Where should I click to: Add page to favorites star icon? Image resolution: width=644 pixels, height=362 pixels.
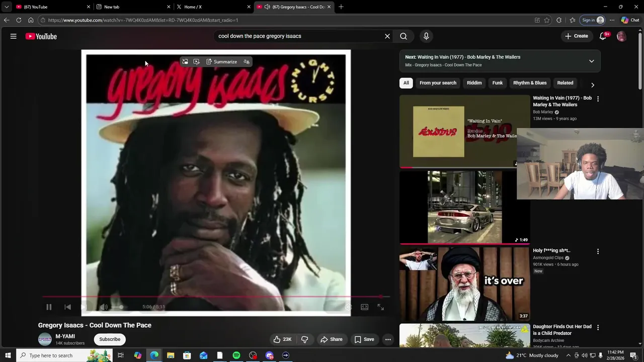pyautogui.click(x=547, y=20)
